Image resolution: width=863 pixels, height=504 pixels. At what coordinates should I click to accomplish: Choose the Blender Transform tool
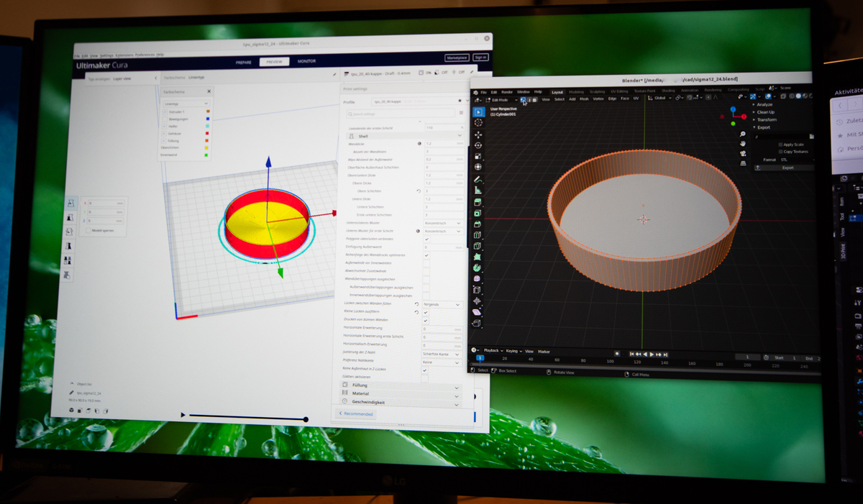pyautogui.click(x=478, y=167)
